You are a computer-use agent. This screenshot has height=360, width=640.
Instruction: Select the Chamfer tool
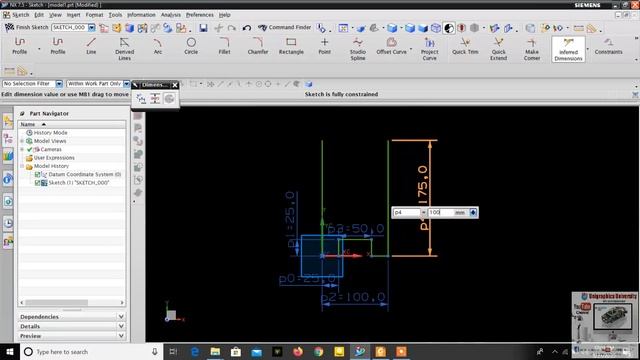(258, 46)
